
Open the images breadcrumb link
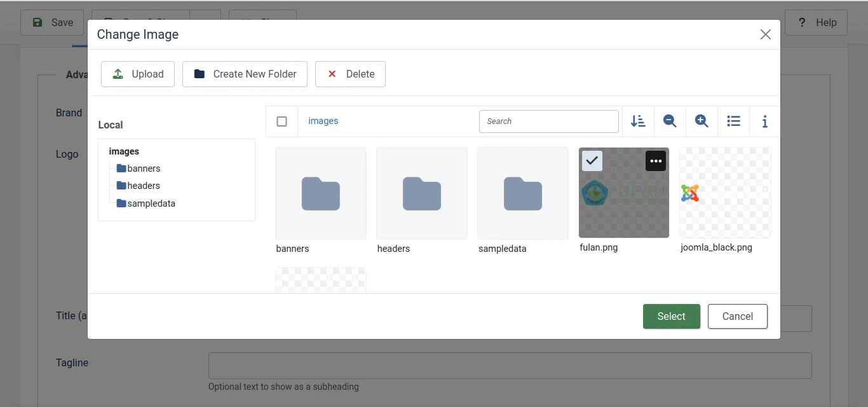(323, 121)
